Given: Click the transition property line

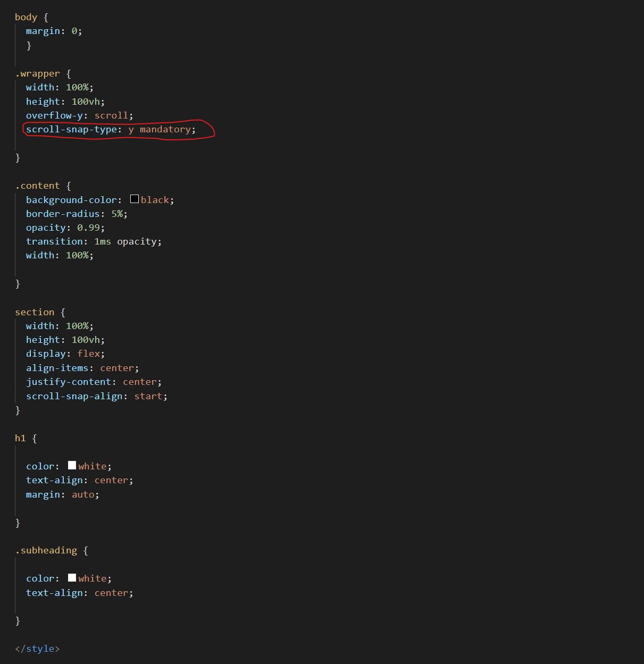Looking at the screenshot, I should click(x=94, y=241).
